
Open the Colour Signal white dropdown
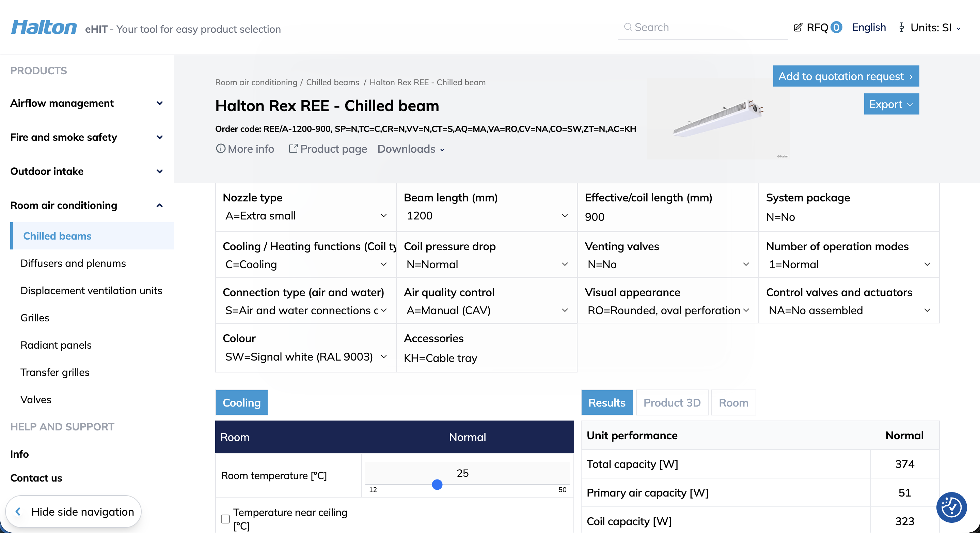coord(306,357)
